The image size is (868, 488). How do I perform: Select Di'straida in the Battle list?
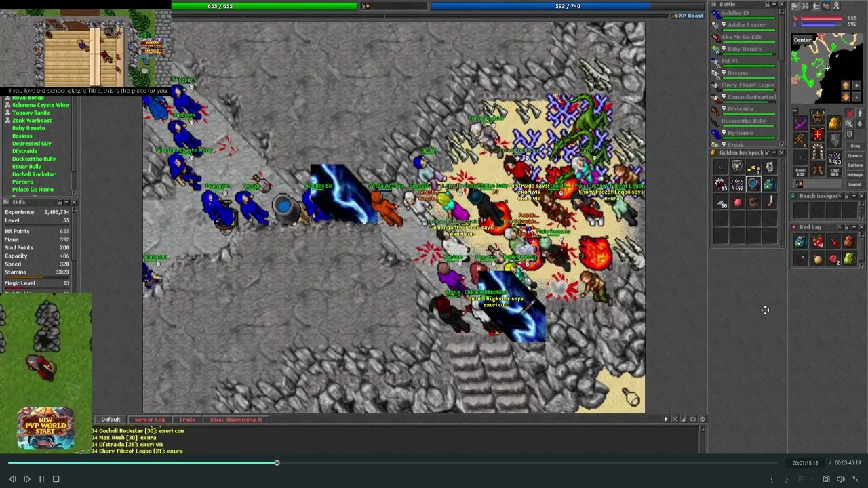tap(745, 110)
